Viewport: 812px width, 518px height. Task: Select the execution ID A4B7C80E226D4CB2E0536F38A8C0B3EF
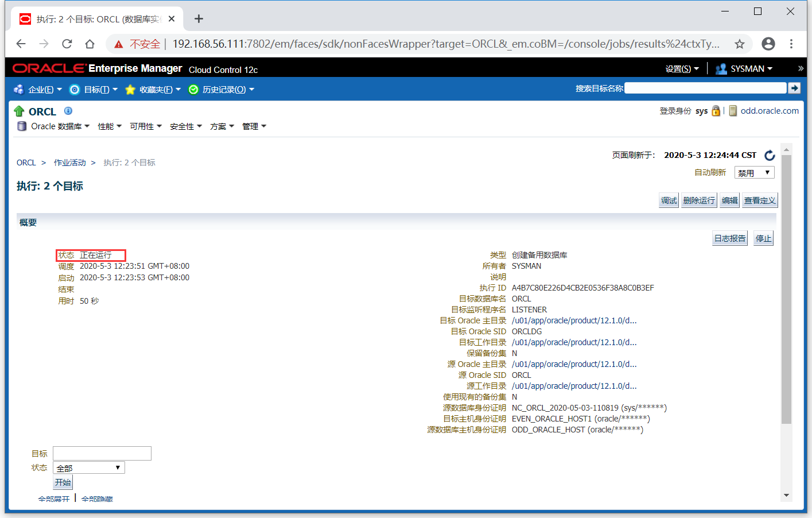click(583, 288)
